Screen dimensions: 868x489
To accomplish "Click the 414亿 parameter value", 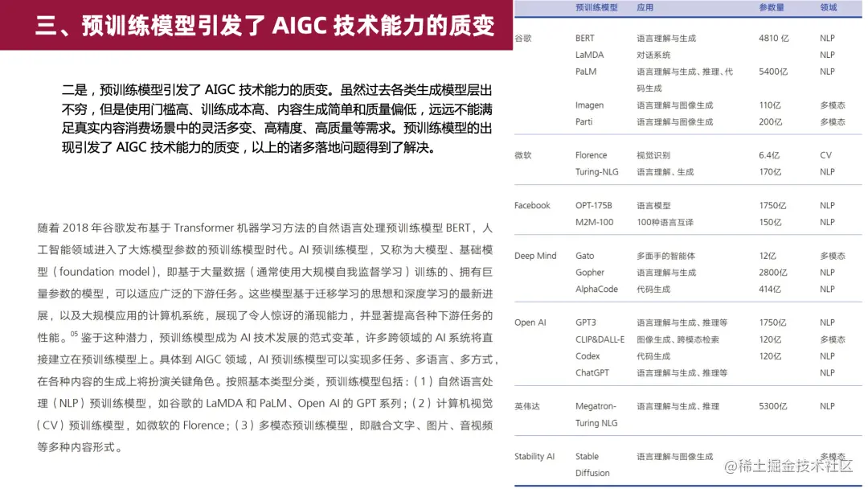I will 769,289.
